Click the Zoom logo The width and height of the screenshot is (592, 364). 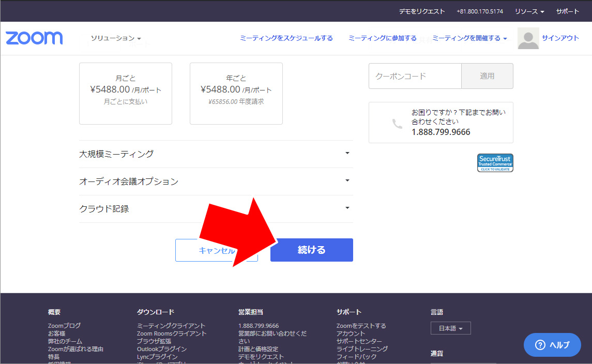click(x=34, y=38)
